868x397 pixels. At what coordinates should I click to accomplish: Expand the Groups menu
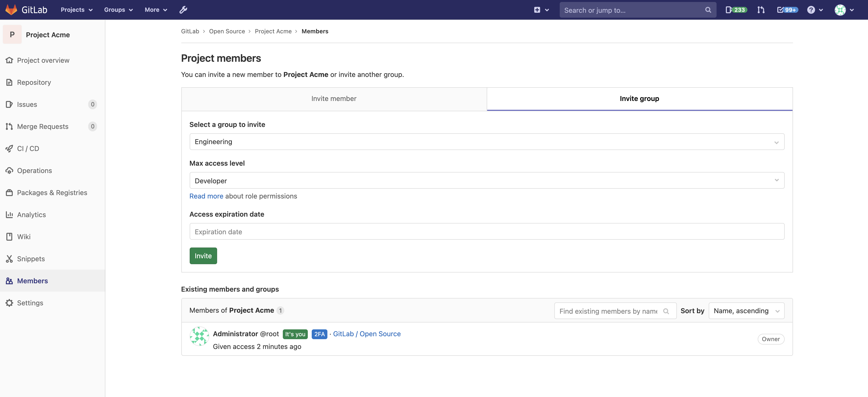pos(118,10)
